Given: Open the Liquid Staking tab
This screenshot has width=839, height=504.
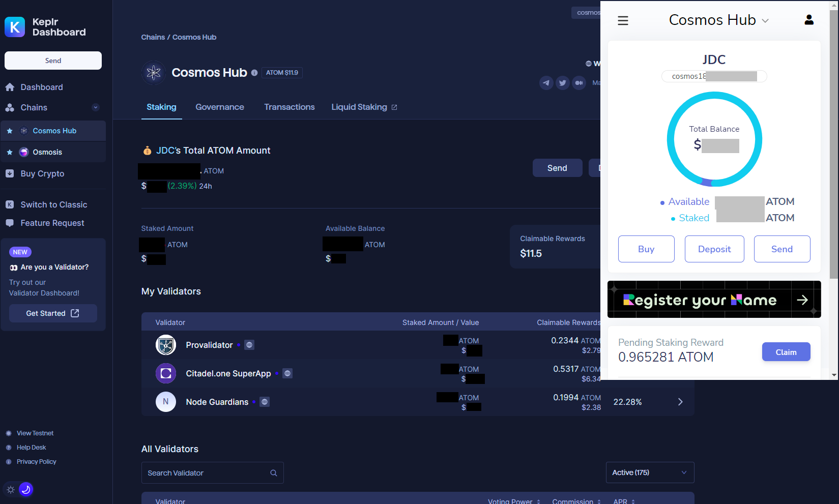Looking at the screenshot, I should 364,107.
